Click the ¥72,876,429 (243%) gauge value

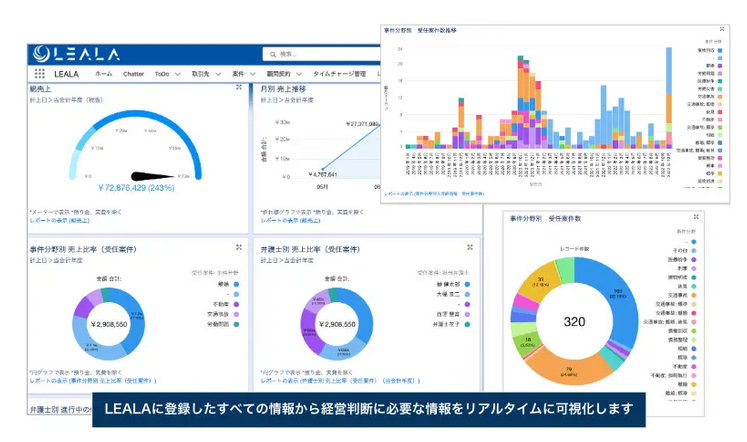tap(136, 188)
